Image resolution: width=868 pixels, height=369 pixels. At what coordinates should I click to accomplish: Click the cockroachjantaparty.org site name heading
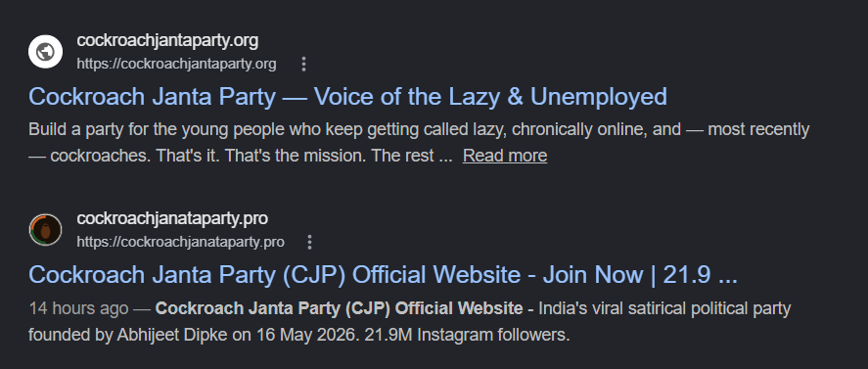point(167,40)
